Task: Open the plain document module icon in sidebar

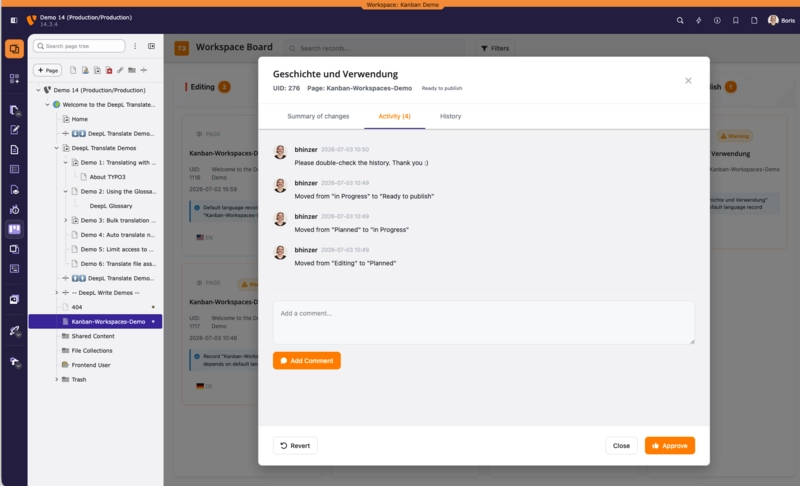Action: [14, 149]
